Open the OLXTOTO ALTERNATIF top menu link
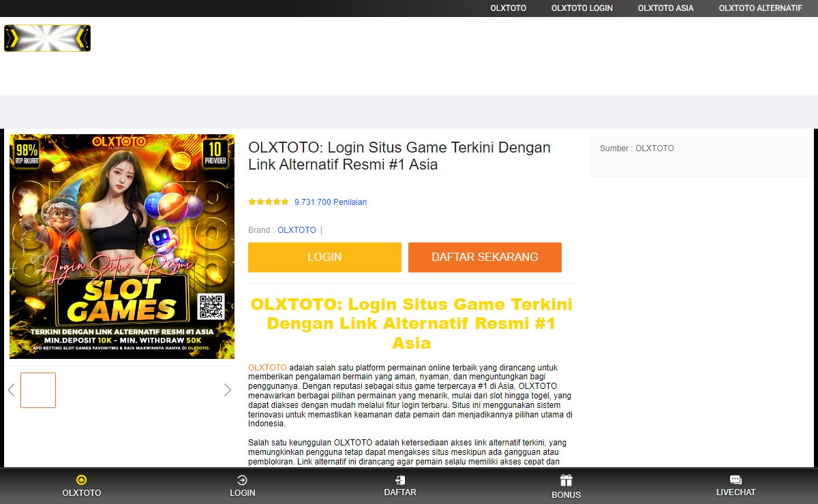 (x=760, y=8)
